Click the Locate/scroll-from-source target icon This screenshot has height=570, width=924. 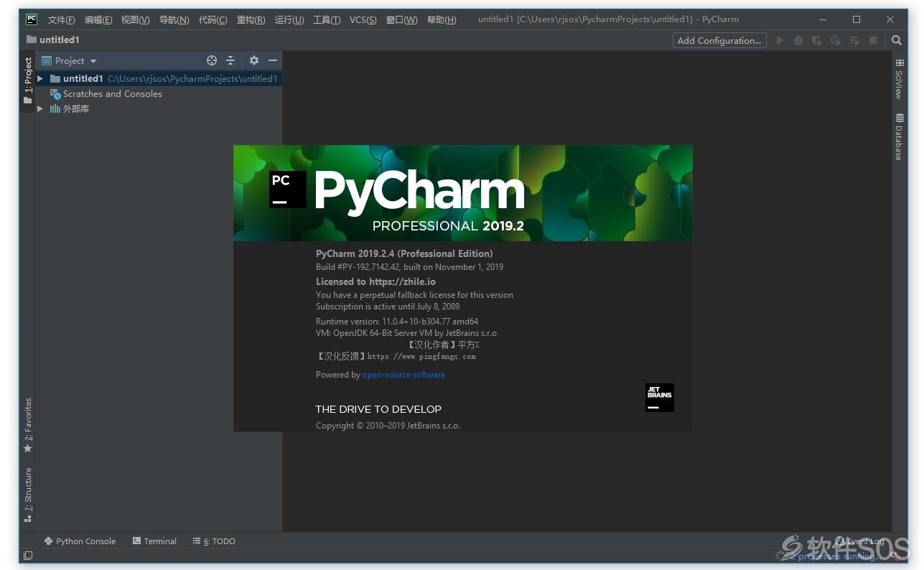point(212,61)
